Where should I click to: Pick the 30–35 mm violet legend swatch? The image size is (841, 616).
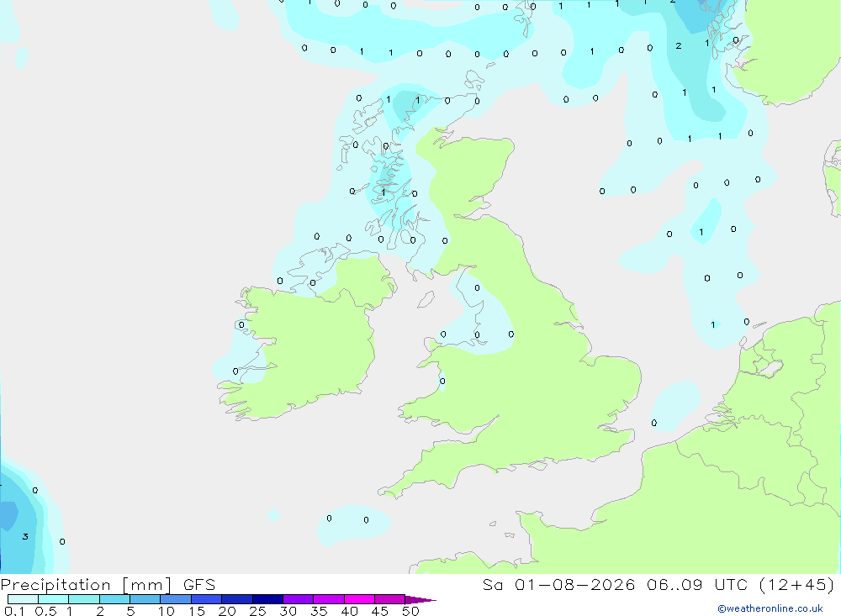click(x=299, y=599)
